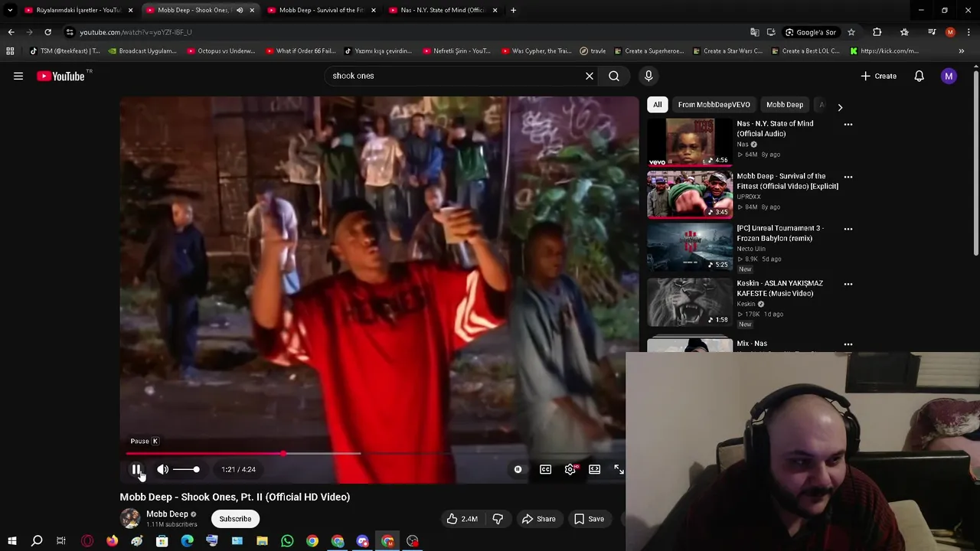The height and width of the screenshot is (551, 980).
Task: Open the apps grid in the bookmarks bar
Action: pyautogui.click(x=10, y=51)
